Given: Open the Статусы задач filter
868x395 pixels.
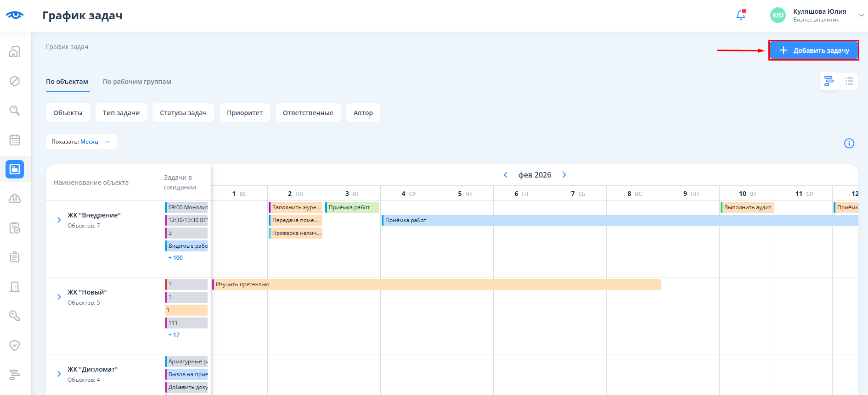Looking at the screenshot, I should coord(183,113).
